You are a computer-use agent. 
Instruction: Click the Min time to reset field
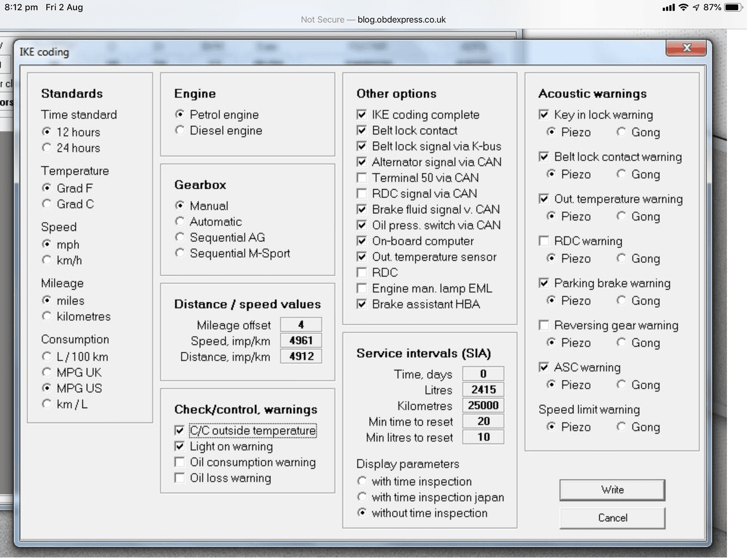click(x=483, y=421)
